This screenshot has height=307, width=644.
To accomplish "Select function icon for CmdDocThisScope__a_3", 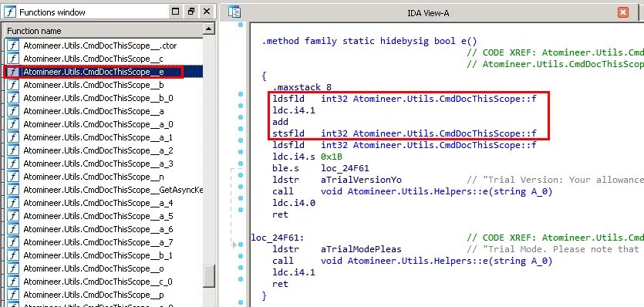I will pos(13,164).
